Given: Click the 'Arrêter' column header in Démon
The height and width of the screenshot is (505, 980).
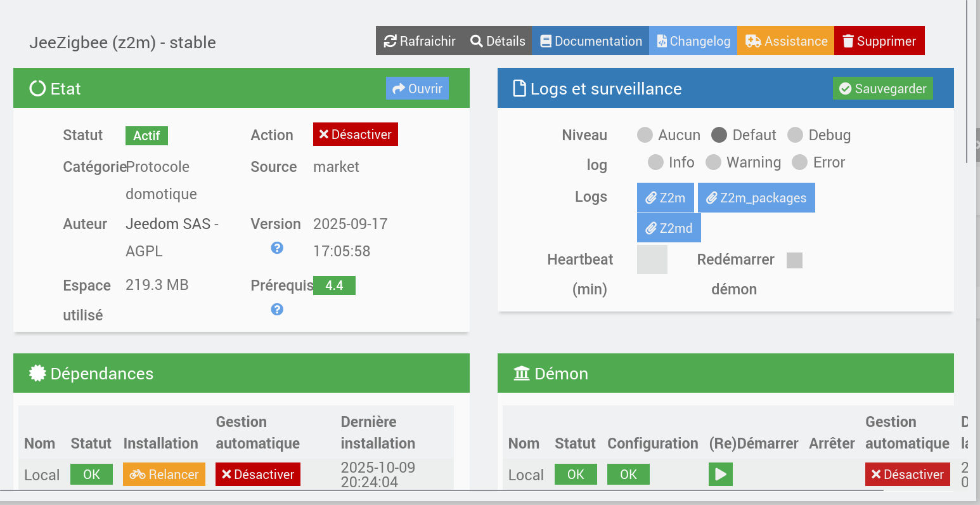Looking at the screenshot, I should coord(832,443).
